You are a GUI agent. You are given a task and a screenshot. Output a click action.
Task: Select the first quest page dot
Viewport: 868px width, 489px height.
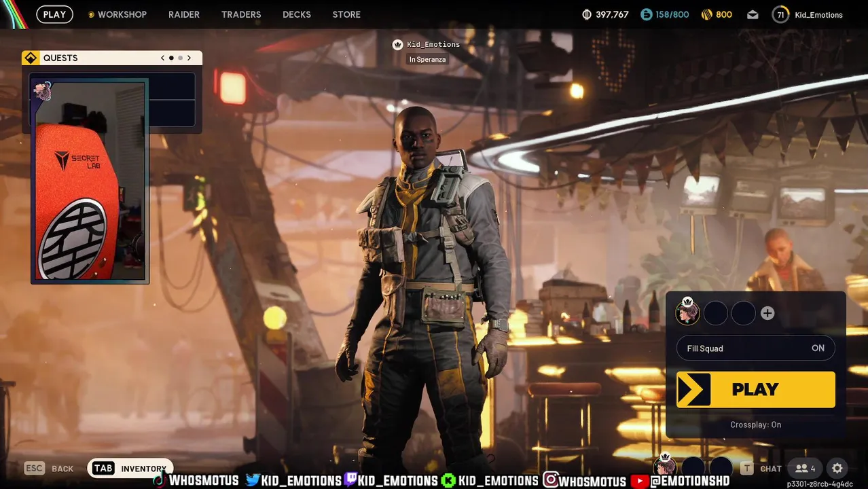pos(171,58)
